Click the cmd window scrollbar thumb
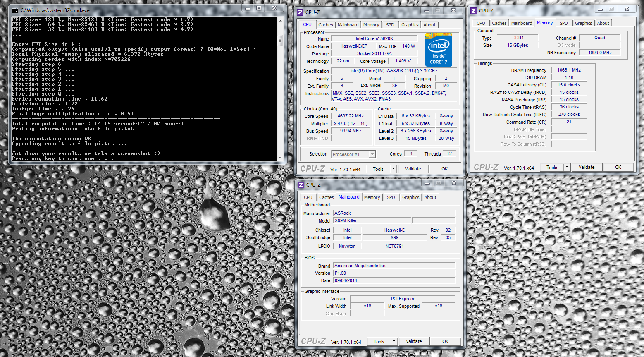 [x=280, y=40]
